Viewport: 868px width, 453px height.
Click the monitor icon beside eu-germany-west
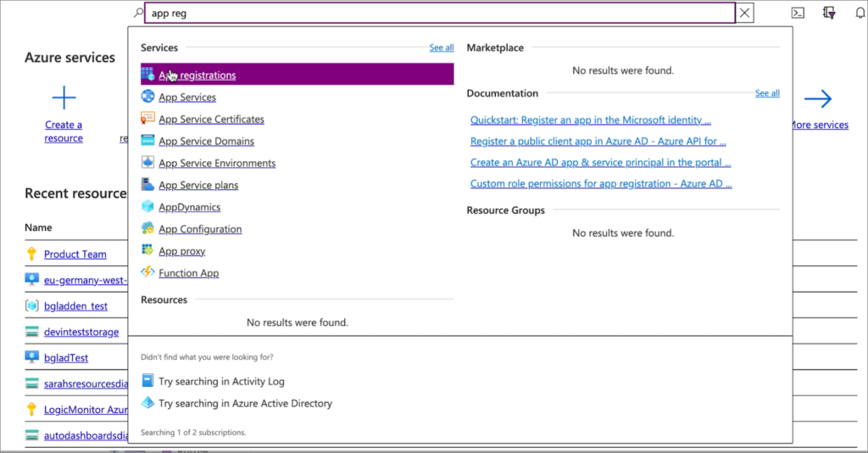click(31, 279)
